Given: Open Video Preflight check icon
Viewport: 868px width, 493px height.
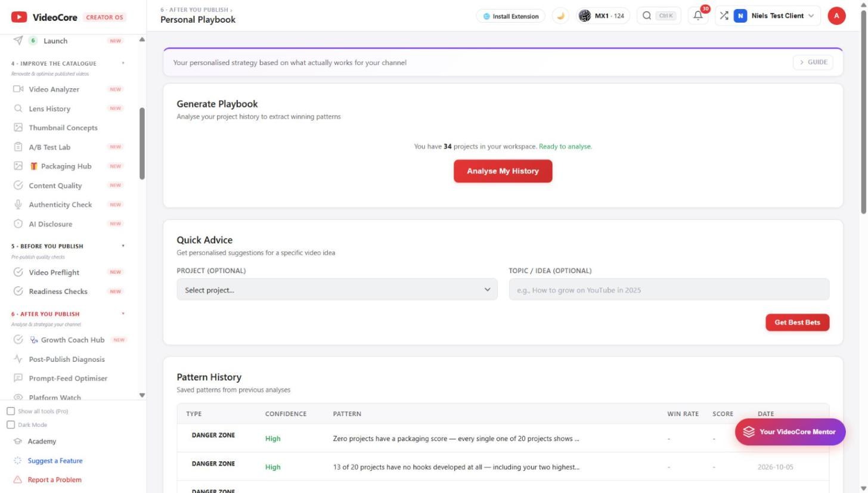Looking at the screenshot, I should [x=18, y=272].
